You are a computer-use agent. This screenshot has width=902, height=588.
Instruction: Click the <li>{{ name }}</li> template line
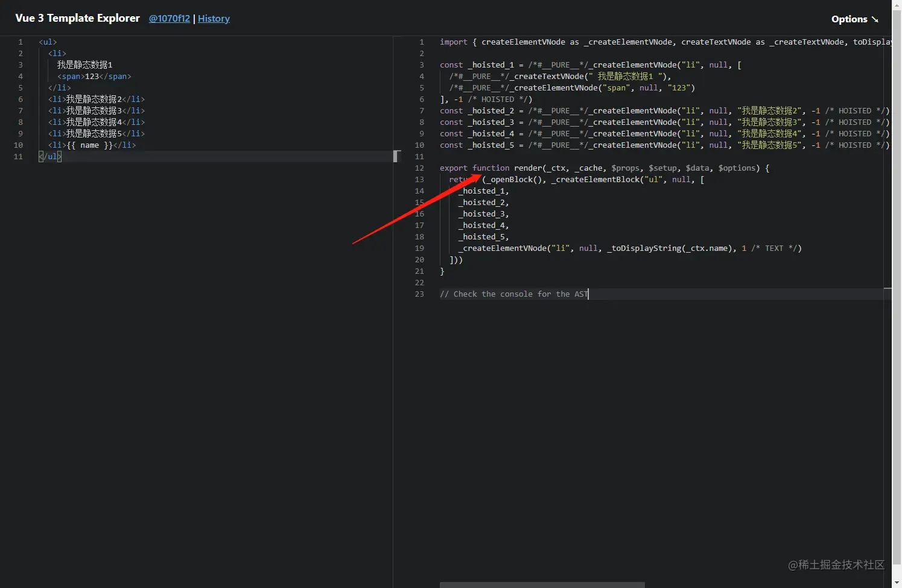pyautogui.click(x=92, y=145)
